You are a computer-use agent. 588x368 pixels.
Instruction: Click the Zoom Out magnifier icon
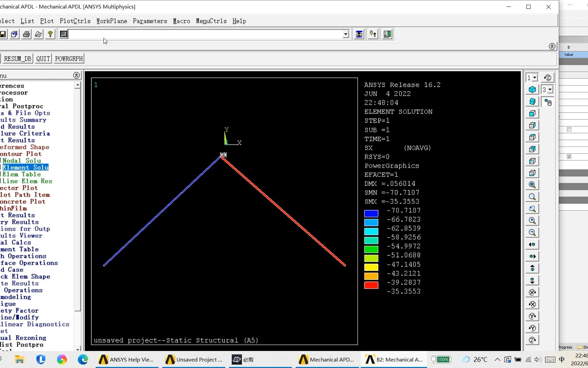(x=533, y=232)
